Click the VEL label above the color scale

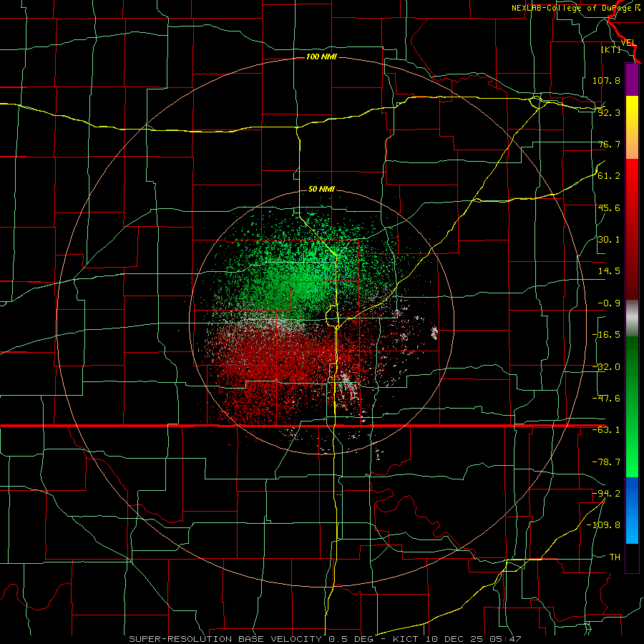(629, 43)
